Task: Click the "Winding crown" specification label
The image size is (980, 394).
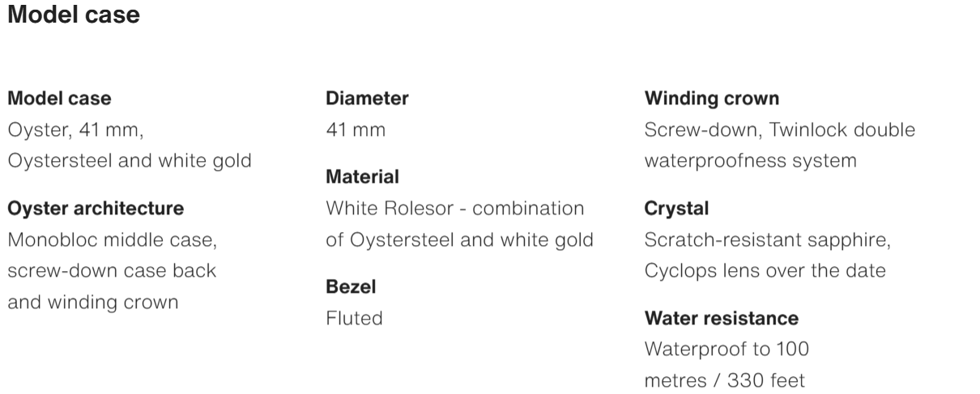Action: point(712,99)
